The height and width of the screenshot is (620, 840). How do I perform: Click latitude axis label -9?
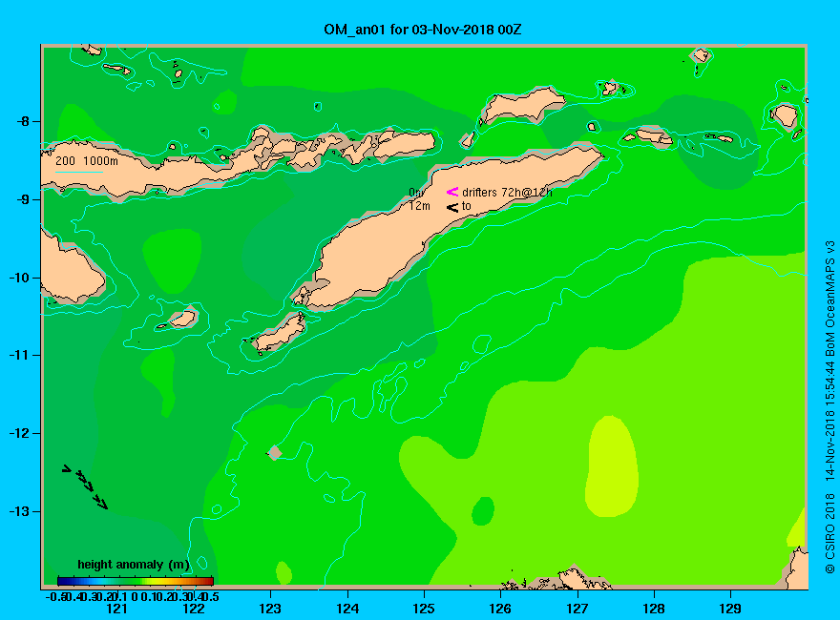(x=23, y=199)
